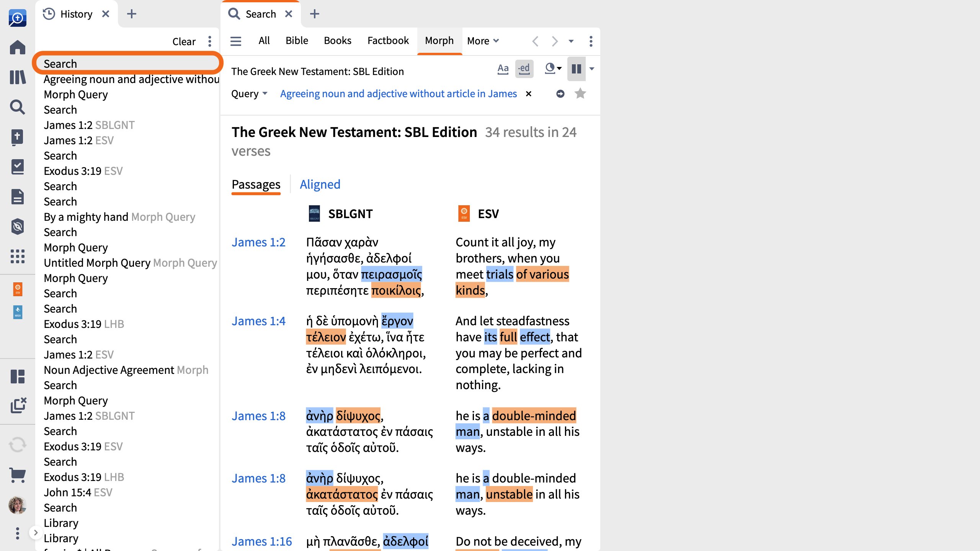Screen dimensions: 980x551
Task: Expand the sidebar with the chevron
Action: pyautogui.click(x=36, y=532)
